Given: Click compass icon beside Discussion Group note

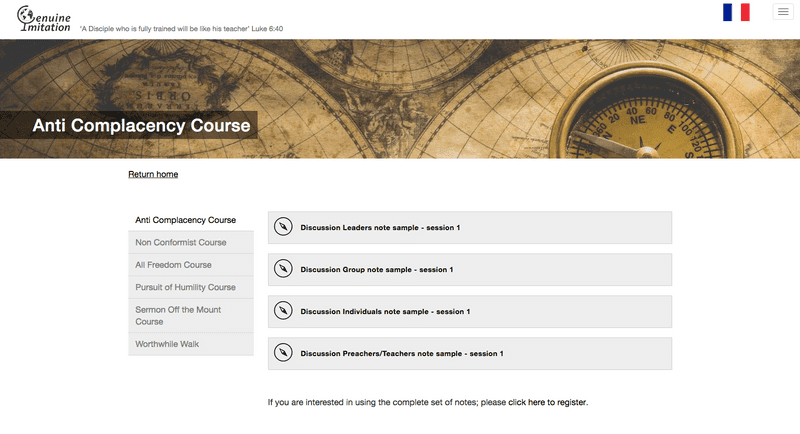Looking at the screenshot, I should (x=283, y=269).
